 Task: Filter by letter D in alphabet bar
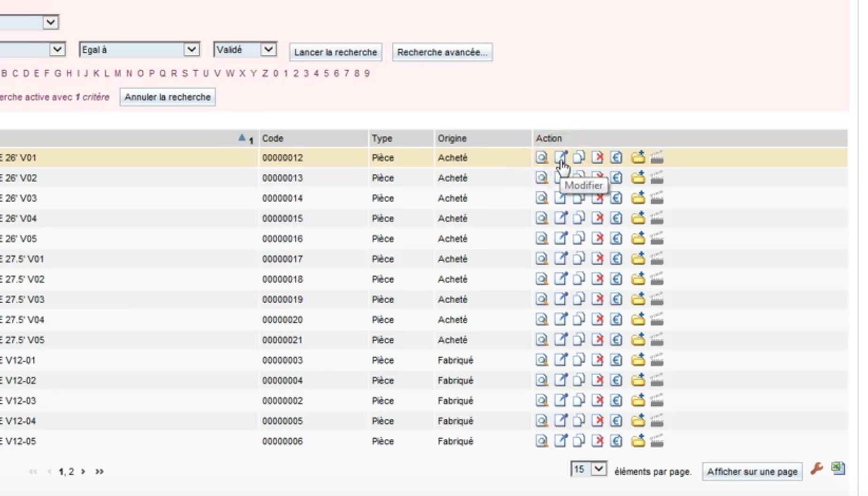tap(26, 74)
